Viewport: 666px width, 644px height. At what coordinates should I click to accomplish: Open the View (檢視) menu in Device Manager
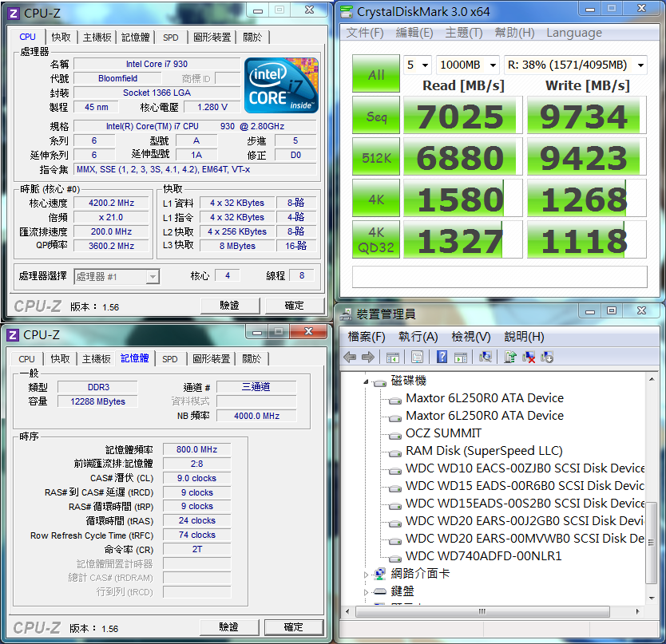click(471, 337)
